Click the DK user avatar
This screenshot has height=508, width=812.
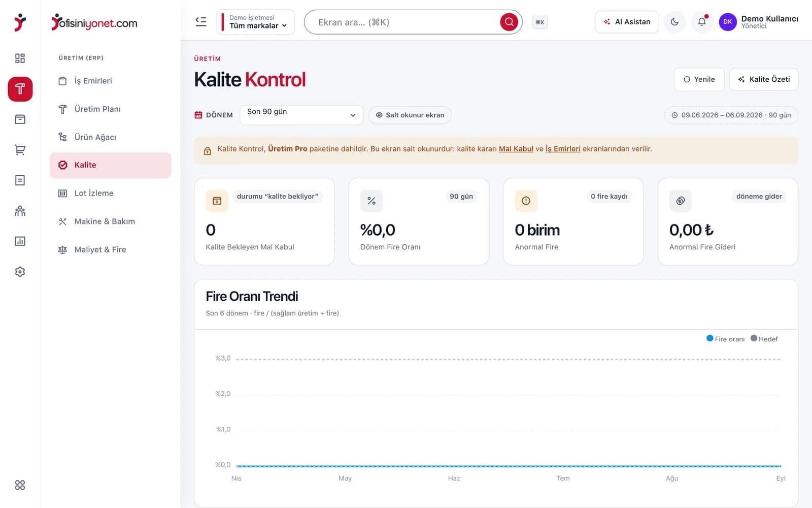(x=727, y=22)
